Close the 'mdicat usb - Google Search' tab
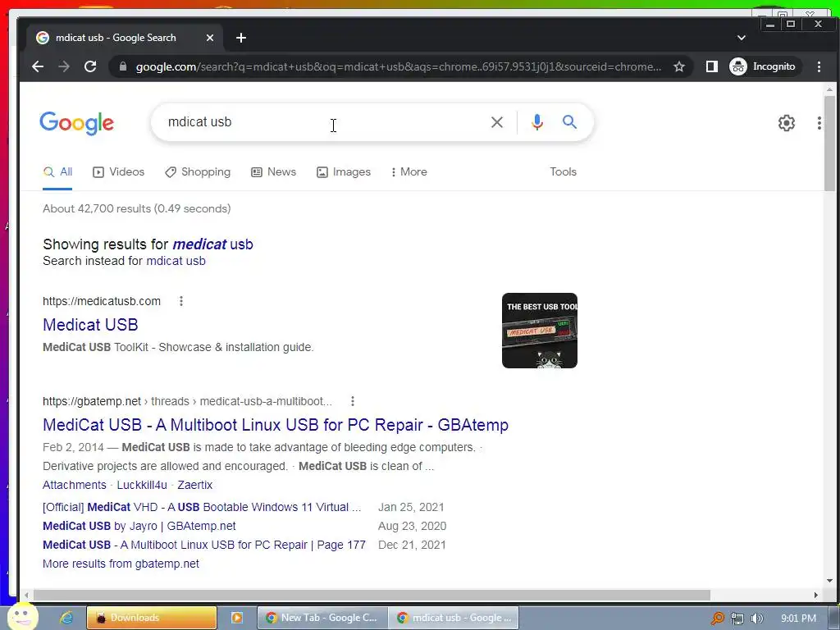Viewport: 840px width, 630px height. 210,38
